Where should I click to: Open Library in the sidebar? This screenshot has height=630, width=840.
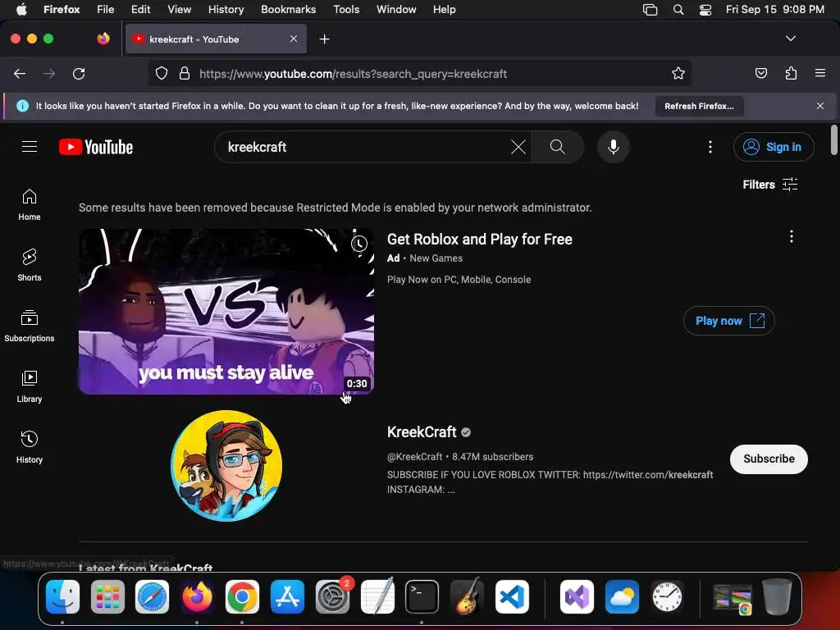point(30,386)
